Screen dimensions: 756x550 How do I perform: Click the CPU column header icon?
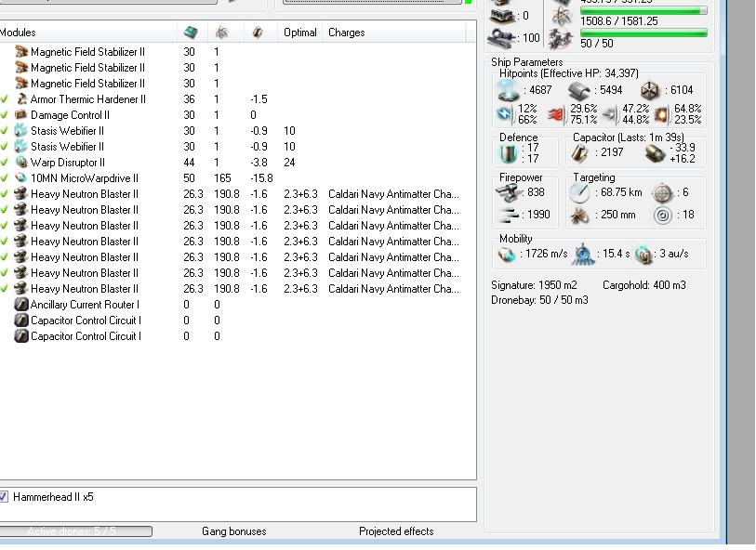(x=191, y=33)
